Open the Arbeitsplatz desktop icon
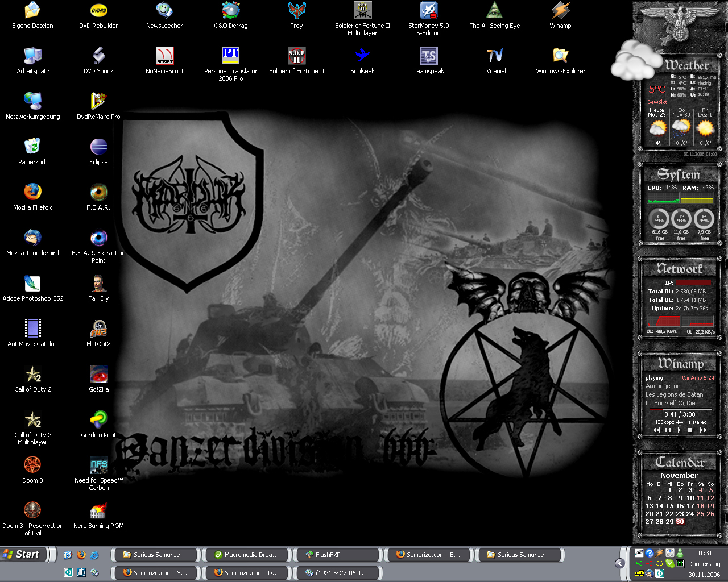 point(32,61)
